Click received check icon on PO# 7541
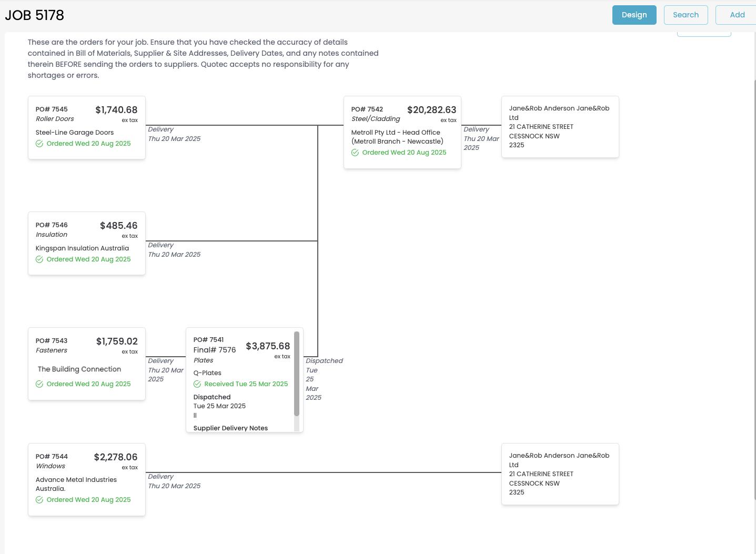Image resolution: width=756 pixels, height=554 pixels. pyautogui.click(x=197, y=384)
